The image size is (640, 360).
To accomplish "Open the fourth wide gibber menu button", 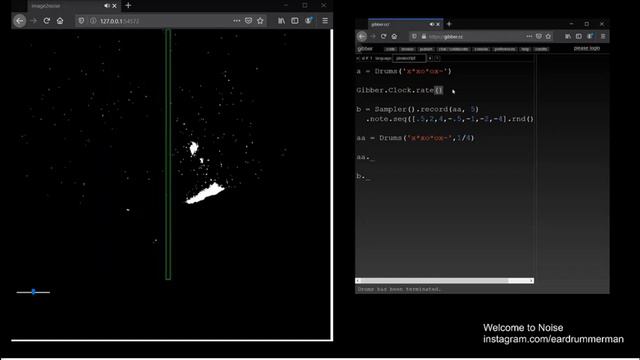I will click(x=453, y=49).
